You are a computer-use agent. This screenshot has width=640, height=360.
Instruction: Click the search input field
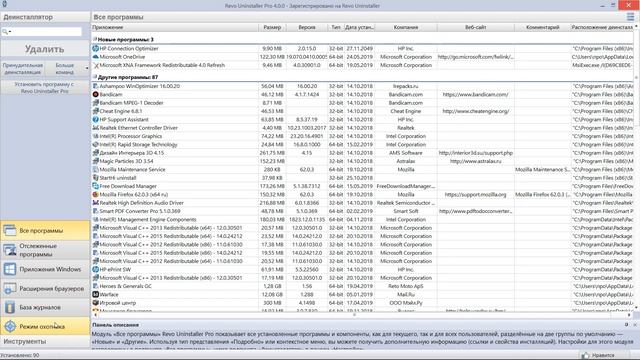pyautogui.click(x=41, y=31)
